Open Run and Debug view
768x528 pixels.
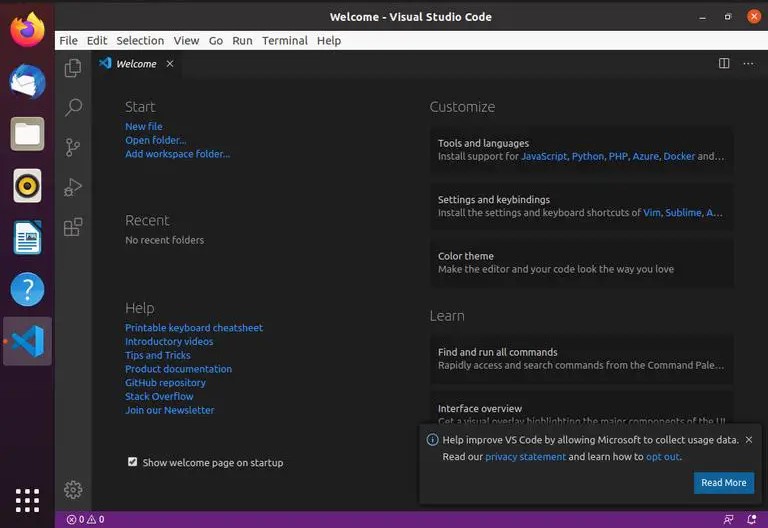pos(73,187)
